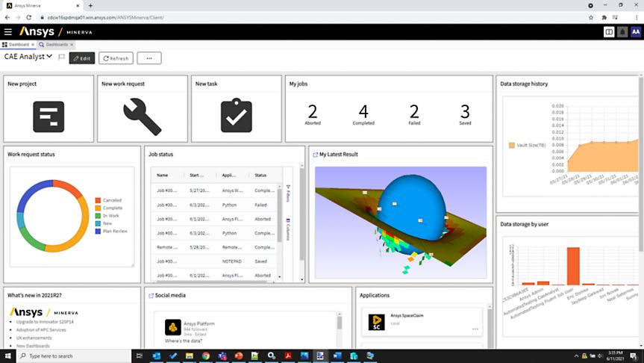This screenshot has width=644, height=363.
Task: Toggle the Complete legend series
Action: pos(109,208)
